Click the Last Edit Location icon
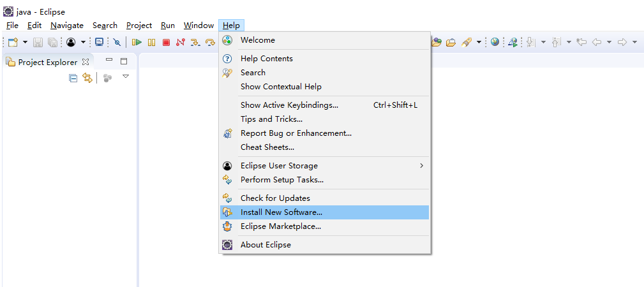644x287 pixels. coord(581,42)
